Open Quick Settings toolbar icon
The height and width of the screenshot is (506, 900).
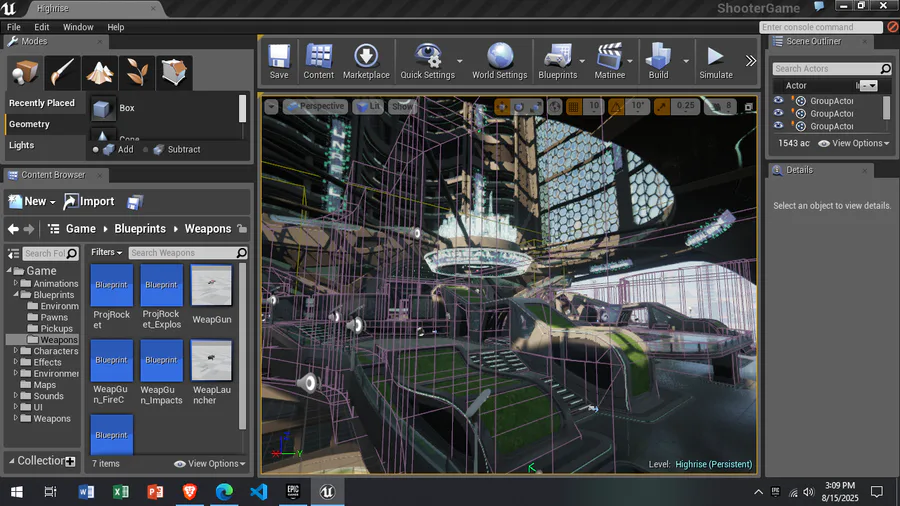coord(428,61)
